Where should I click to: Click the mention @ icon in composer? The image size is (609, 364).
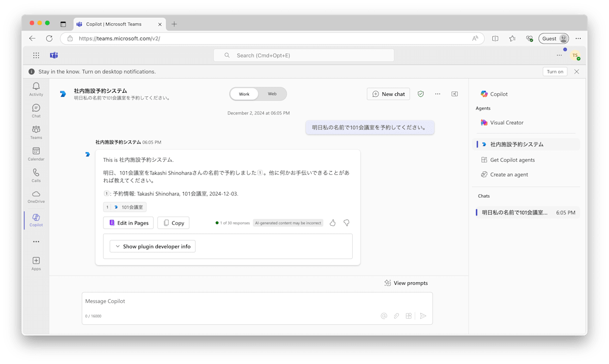tap(384, 316)
